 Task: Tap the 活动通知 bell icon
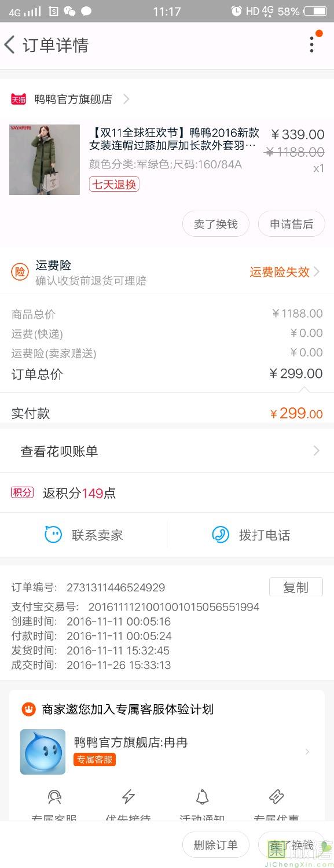pos(202,797)
